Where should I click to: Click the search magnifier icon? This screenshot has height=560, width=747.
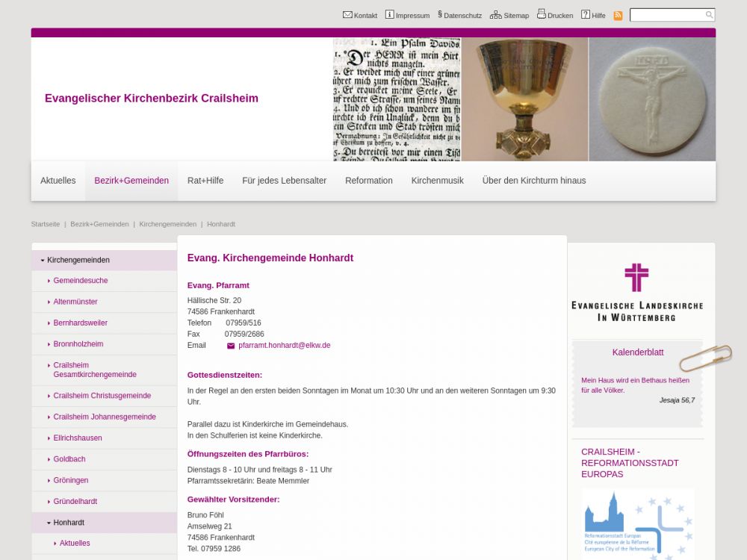(709, 15)
